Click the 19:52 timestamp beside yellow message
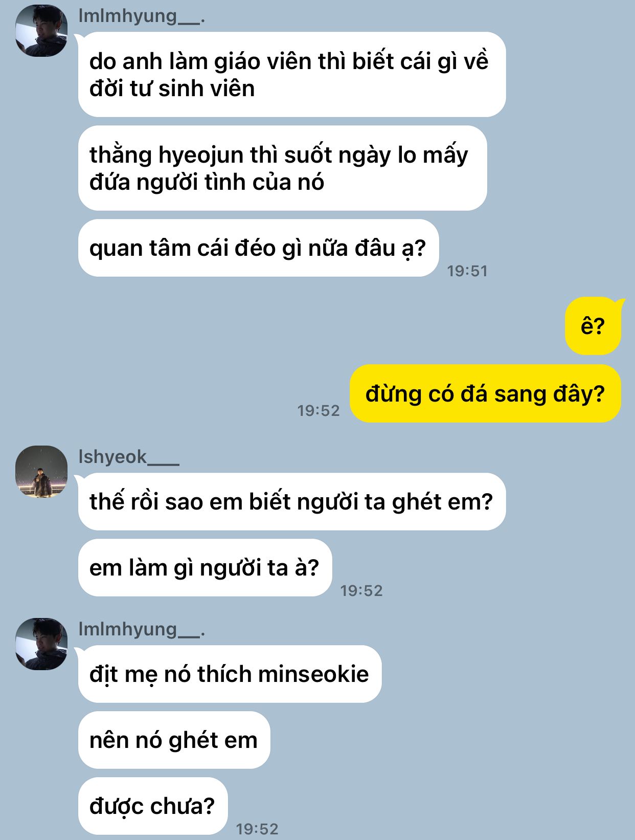This screenshot has width=635, height=840. coord(319,410)
